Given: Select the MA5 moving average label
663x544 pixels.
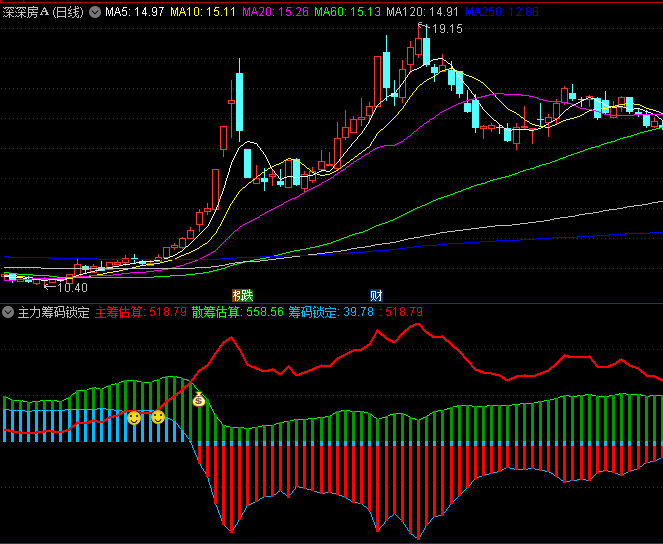Looking at the screenshot, I should point(134,12).
